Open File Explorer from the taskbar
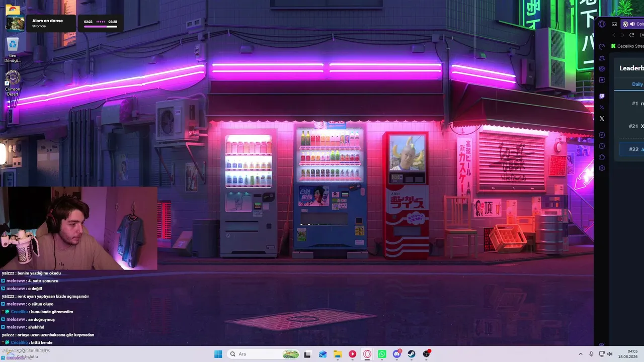 [338, 354]
